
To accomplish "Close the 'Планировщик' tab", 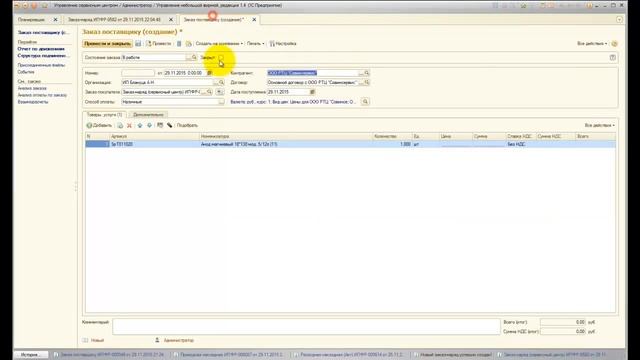I will pyautogui.click(x=56, y=20).
